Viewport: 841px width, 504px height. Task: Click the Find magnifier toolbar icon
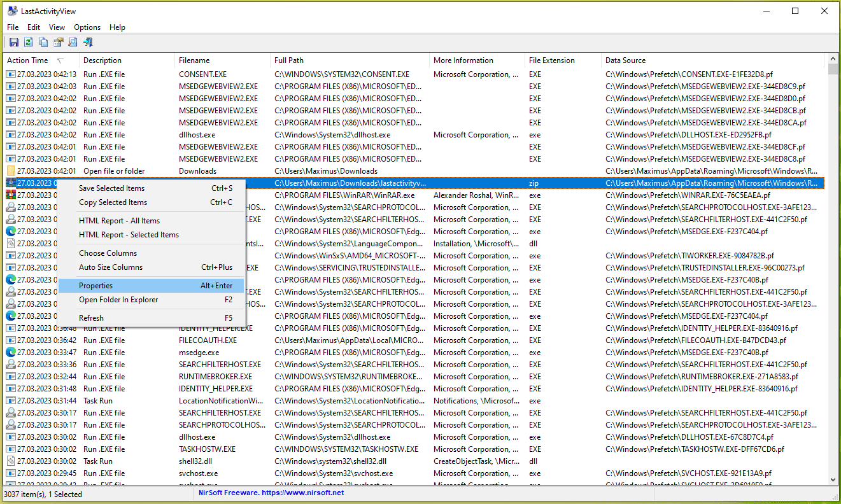[73, 42]
